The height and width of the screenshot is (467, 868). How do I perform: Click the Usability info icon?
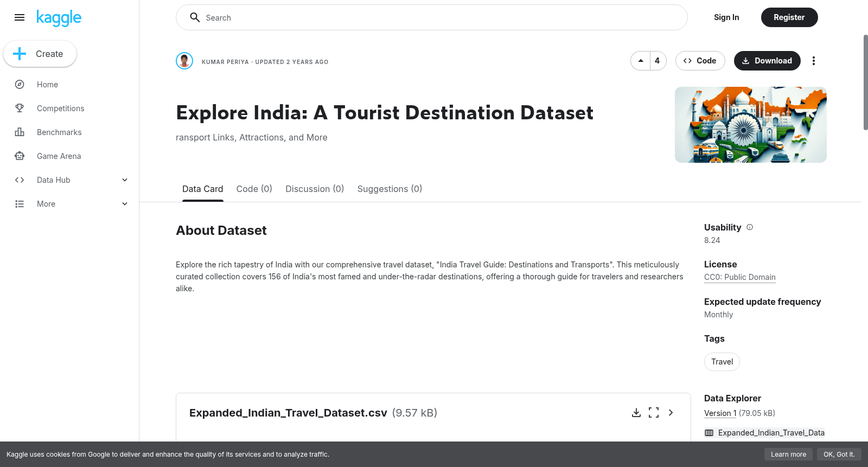click(x=750, y=227)
